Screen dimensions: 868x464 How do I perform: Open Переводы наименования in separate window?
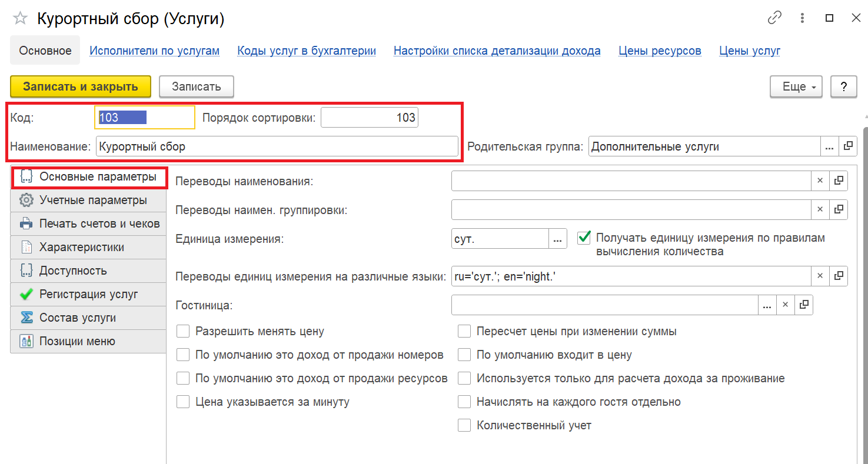click(x=839, y=181)
